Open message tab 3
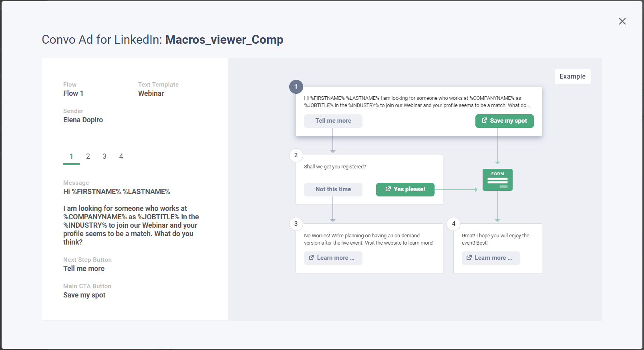 click(x=105, y=156)
